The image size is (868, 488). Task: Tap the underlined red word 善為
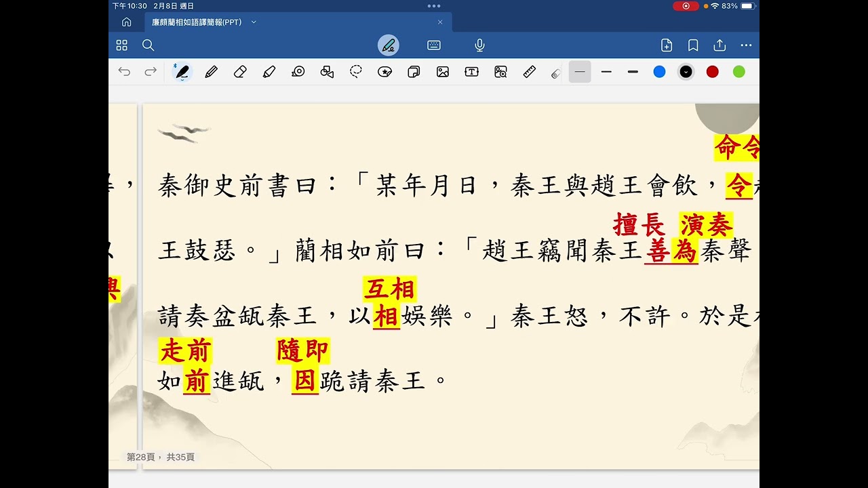pyautogui.click(x=671, y=251)
